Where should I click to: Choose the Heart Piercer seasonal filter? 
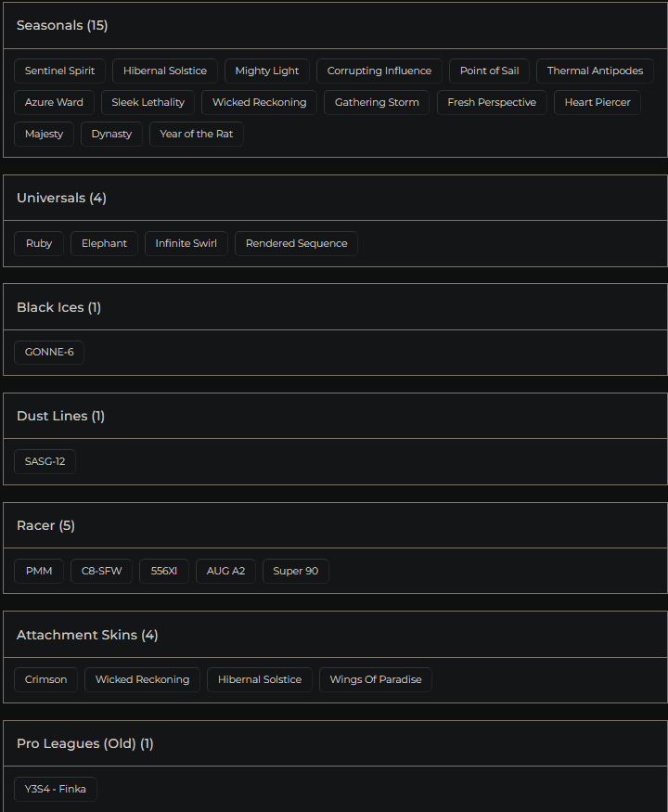click(x=597, y=102)
